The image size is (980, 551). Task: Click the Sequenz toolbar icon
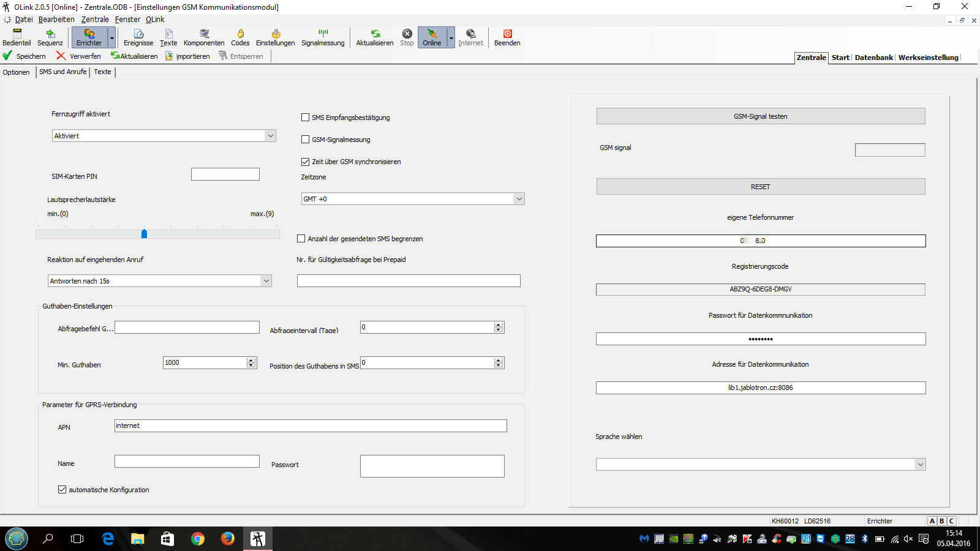[x=50, y=37]
